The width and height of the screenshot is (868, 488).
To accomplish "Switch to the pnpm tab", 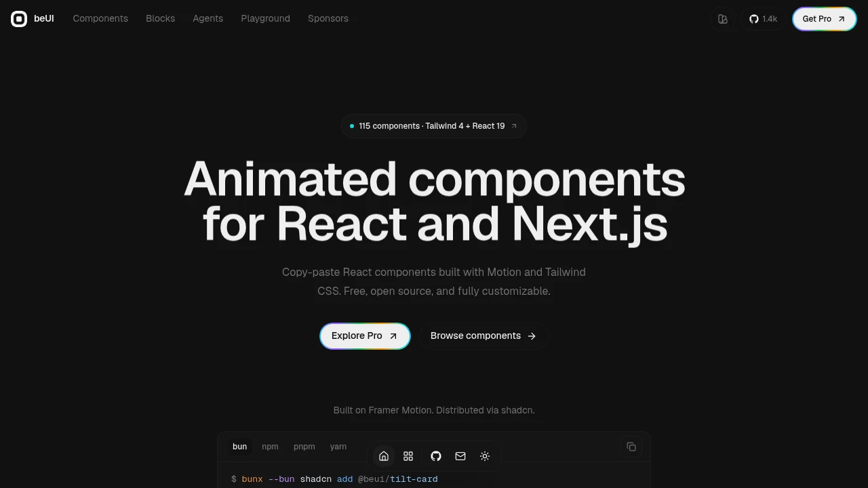I will click(304, 447).
